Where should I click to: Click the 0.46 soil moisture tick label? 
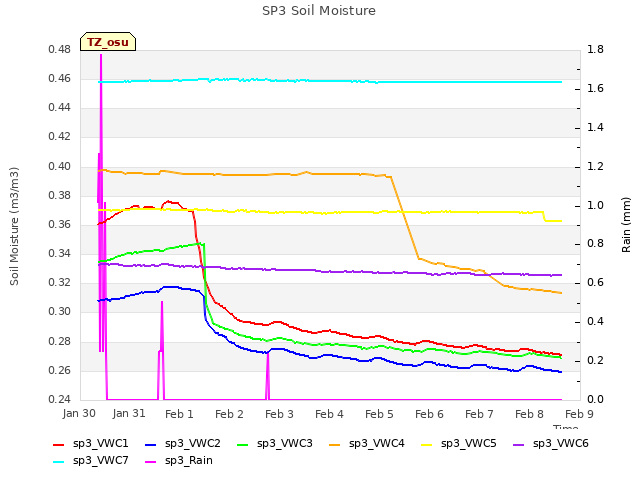coord(60,78)
